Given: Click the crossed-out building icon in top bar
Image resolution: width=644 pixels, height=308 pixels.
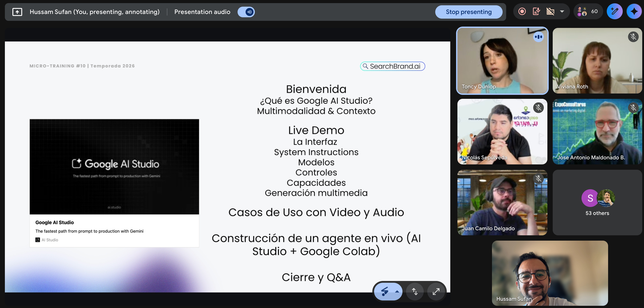Looking at the screenshot, I should click(550, 12).
